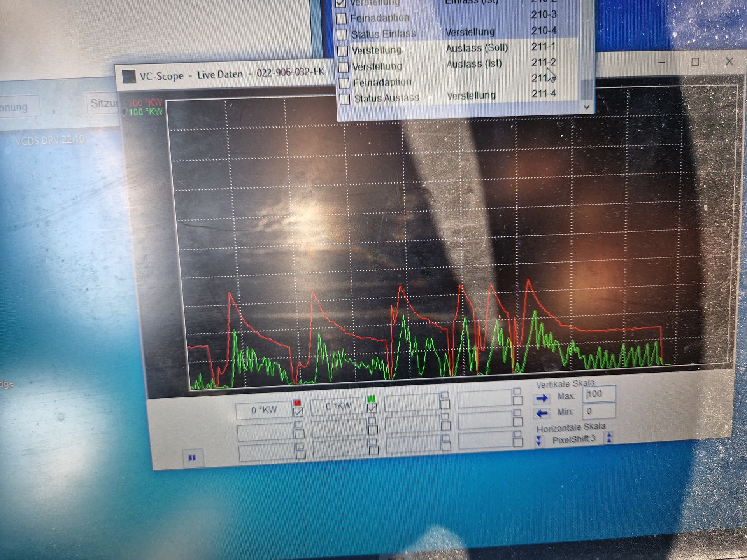This screenshot has width=747, height=560.
Task: Click the blue left arrow beside Min
Action: [542, 413]
